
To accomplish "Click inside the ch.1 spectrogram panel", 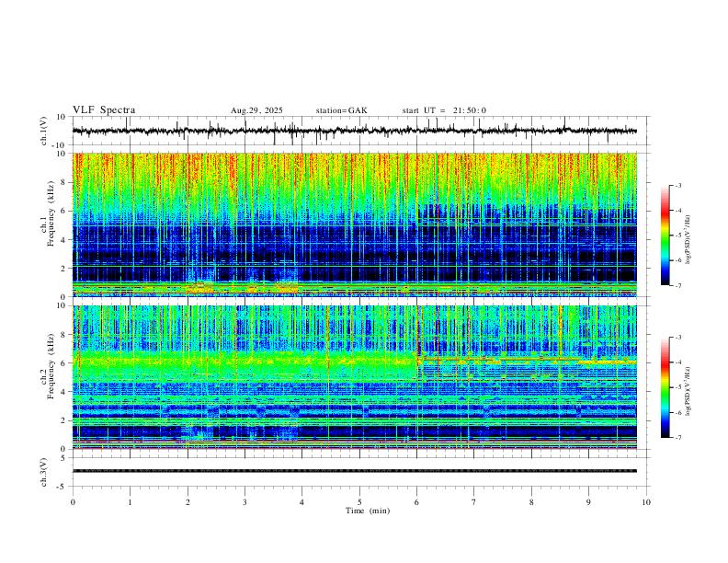I will (x=355, y=224).
